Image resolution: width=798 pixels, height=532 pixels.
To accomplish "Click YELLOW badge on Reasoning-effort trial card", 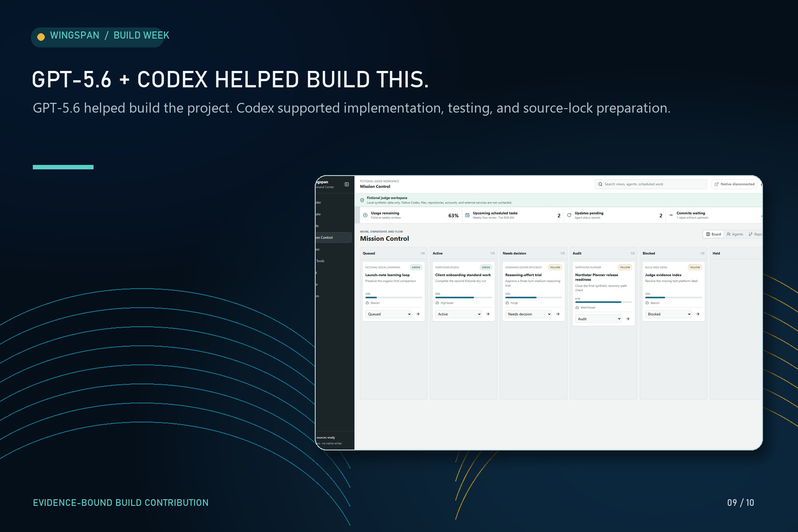I will [555, 268].
